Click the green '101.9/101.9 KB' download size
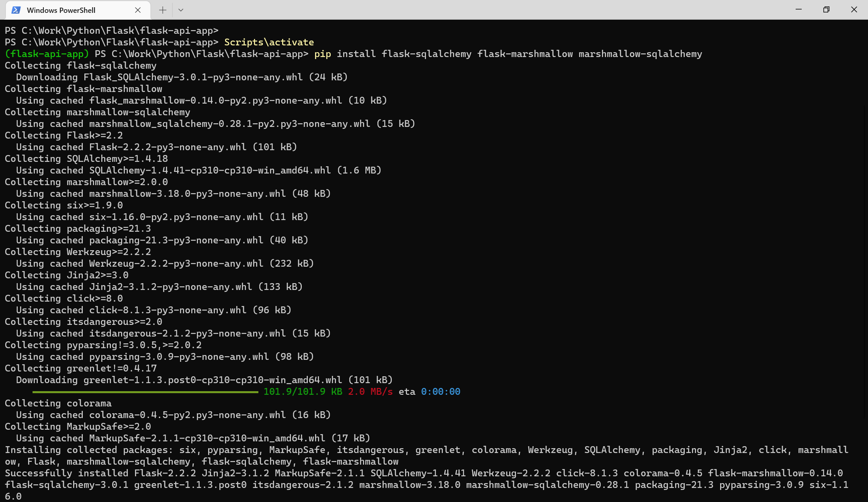Viewport: 868px width, 502px height. 303,392
